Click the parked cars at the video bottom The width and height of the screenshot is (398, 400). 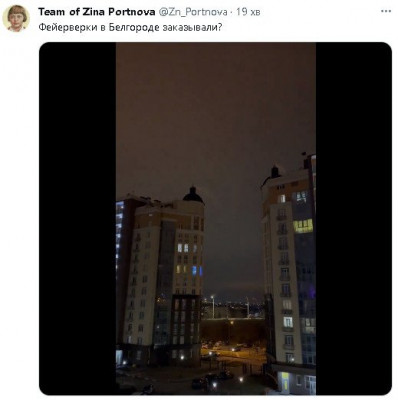click(x=210, y=380)
